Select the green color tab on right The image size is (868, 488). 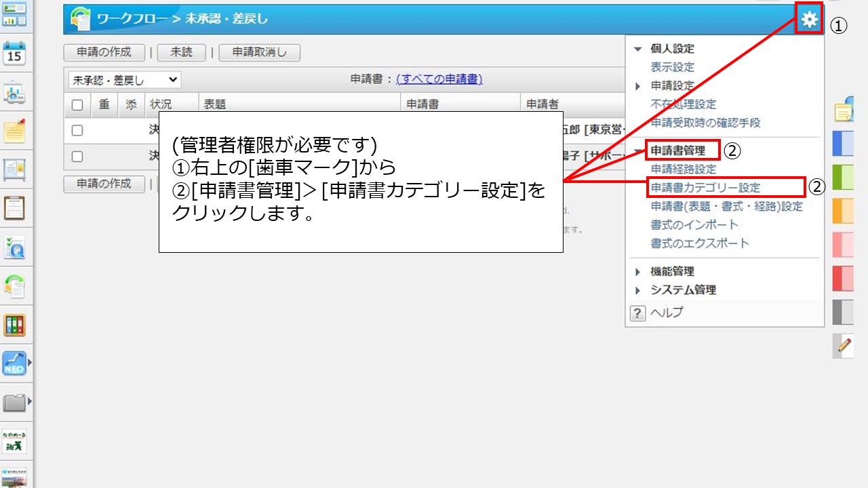[843, 176]
